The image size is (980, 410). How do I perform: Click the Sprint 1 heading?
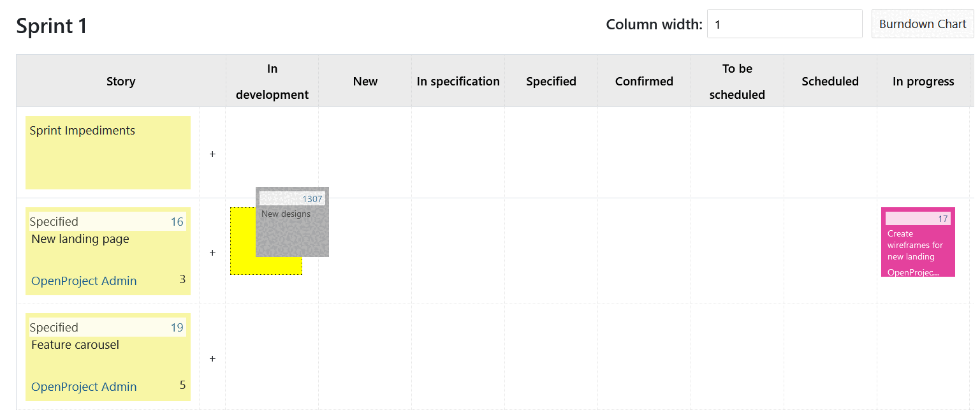click(x=52, y=26)
